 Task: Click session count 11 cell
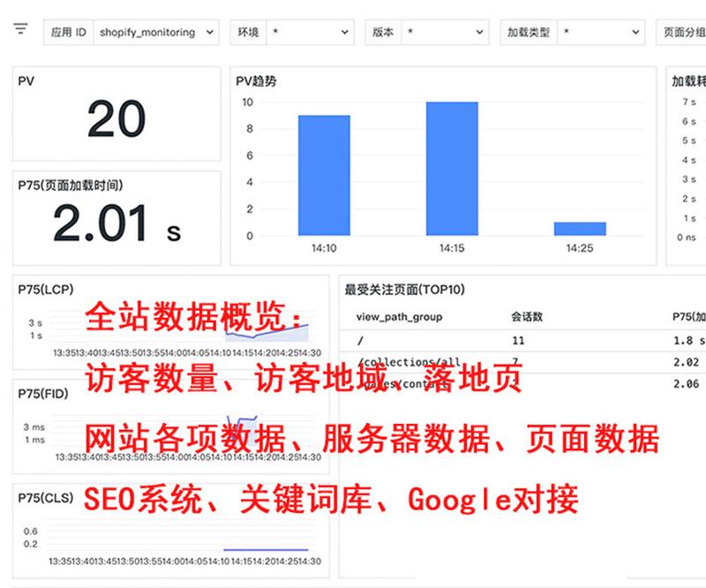click(518, 341)
